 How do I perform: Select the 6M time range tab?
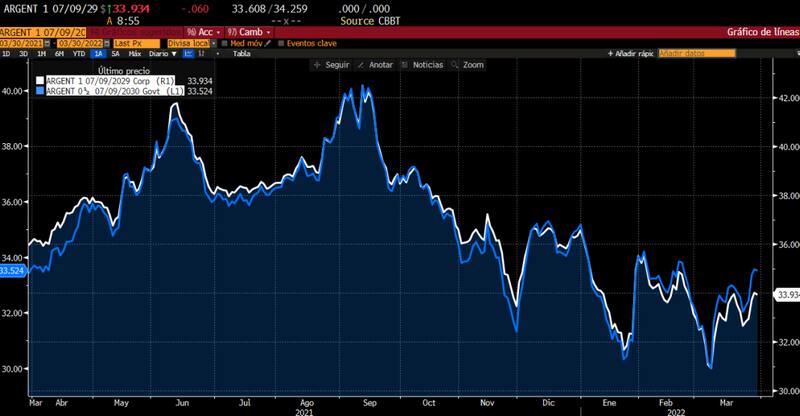tap(59, 53)
